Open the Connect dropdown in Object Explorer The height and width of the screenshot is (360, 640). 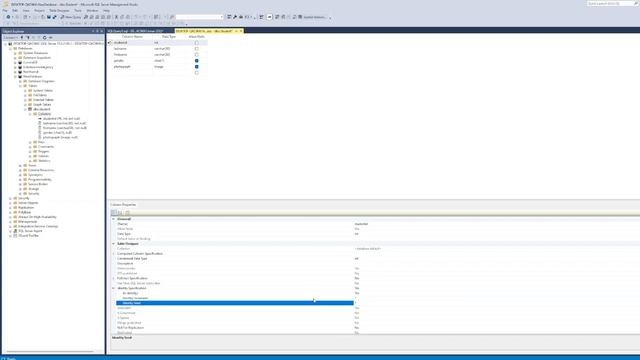(x=11, y=37)
